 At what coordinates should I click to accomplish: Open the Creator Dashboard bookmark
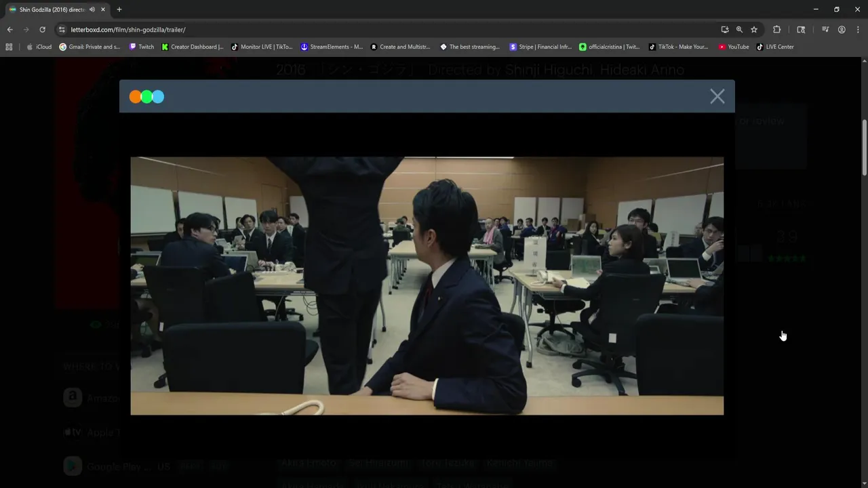tap(193, 47)
